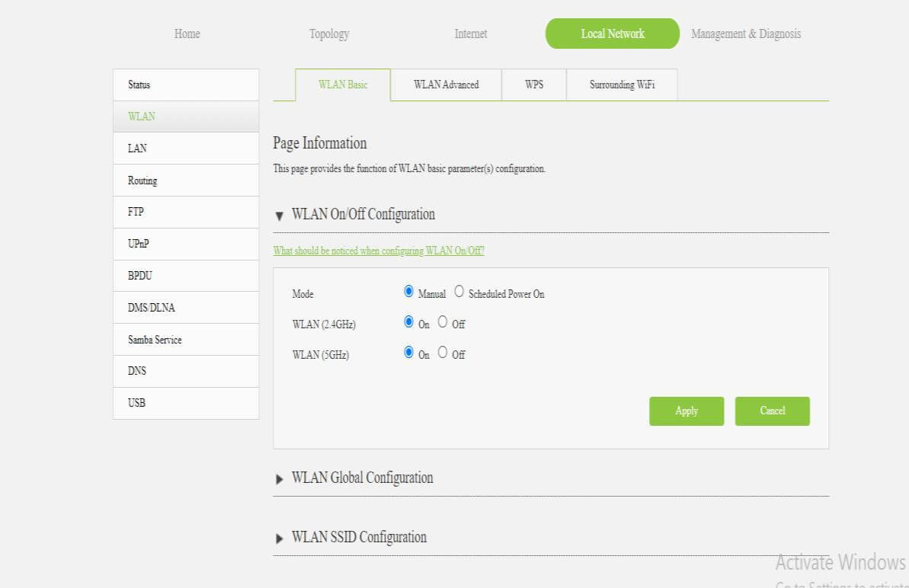Expand the WLAN SSID Configuration section
The image size is (909, 588).
[279, 538]
